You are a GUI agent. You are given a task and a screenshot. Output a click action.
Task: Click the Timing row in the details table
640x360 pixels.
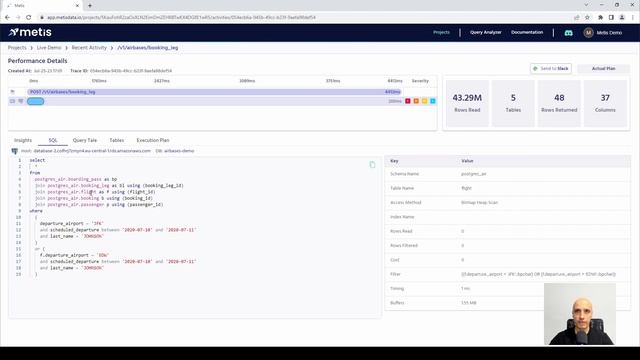tap(507, 289)
